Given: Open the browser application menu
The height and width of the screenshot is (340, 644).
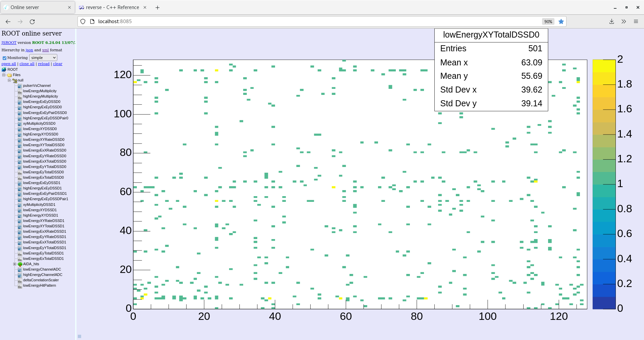Looking at the screenshot, I should tap(636, 21).
